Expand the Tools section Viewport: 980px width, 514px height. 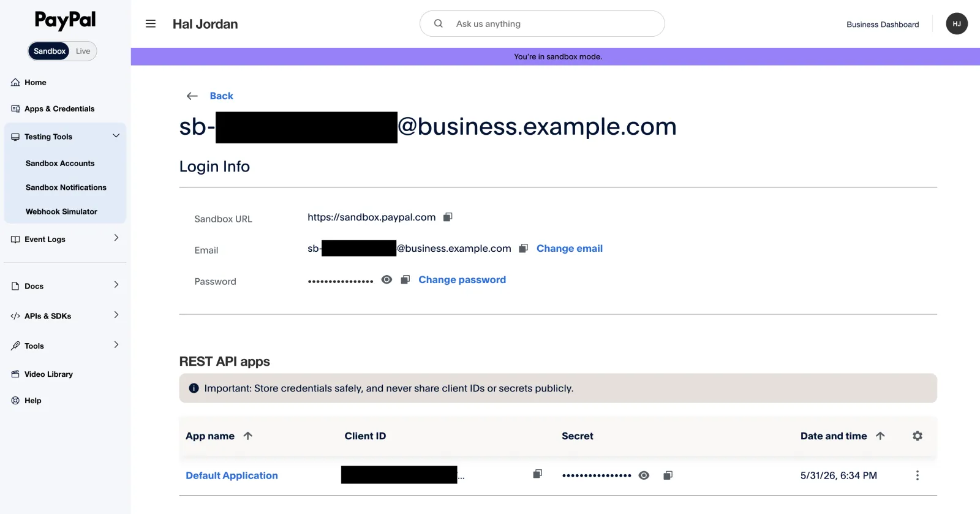coord(116,344)
